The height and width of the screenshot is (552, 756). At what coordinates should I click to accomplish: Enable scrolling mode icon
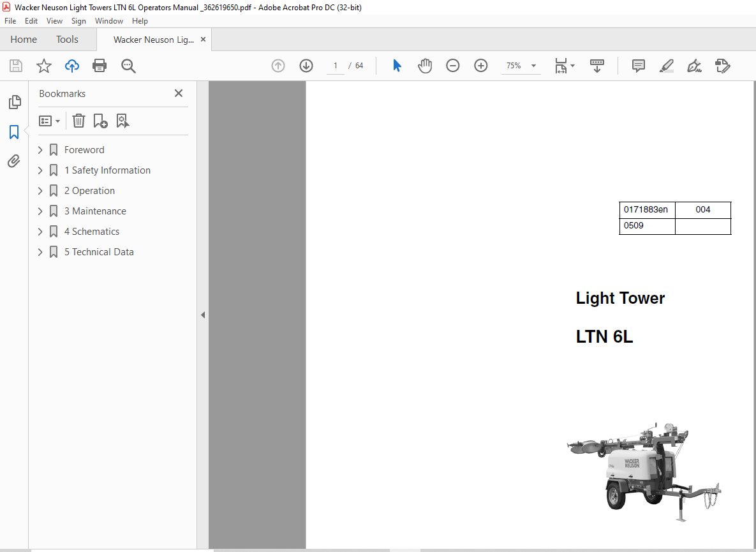[x=597, y=66]
